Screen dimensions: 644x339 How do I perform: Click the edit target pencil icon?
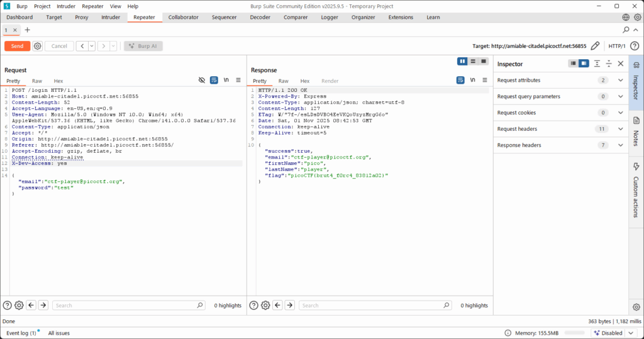595,46
